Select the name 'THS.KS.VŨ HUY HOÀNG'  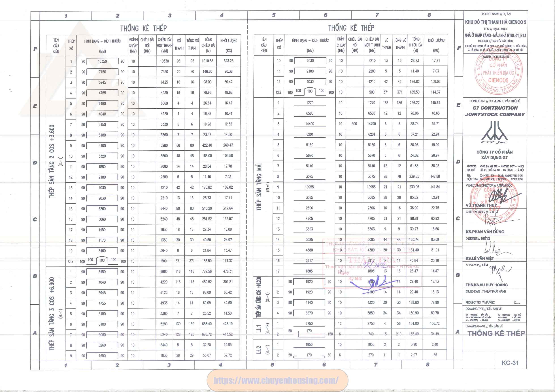[x=487, y=285]
